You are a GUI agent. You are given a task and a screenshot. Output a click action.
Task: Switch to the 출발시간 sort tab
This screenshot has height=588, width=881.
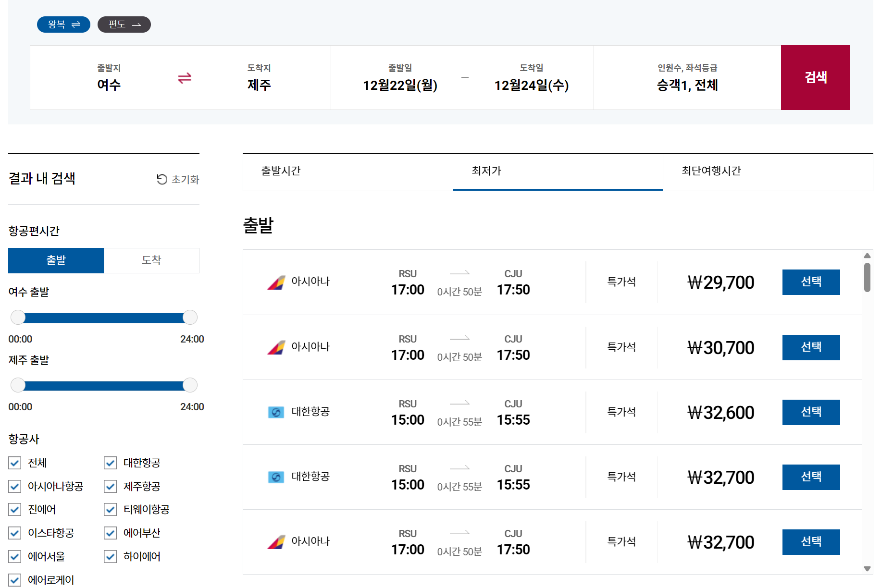point(347,171)
